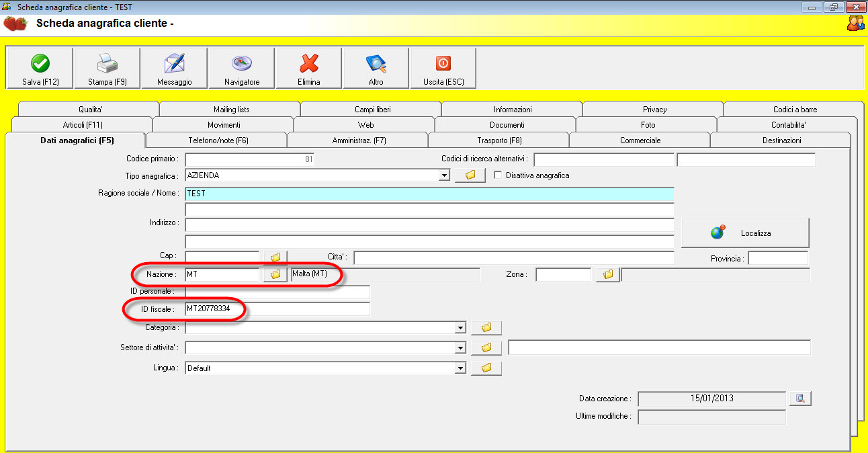This screenshot has height=453, width=868.
Task: Click the second line under Ragione sociale
Action: click(429, 209)
